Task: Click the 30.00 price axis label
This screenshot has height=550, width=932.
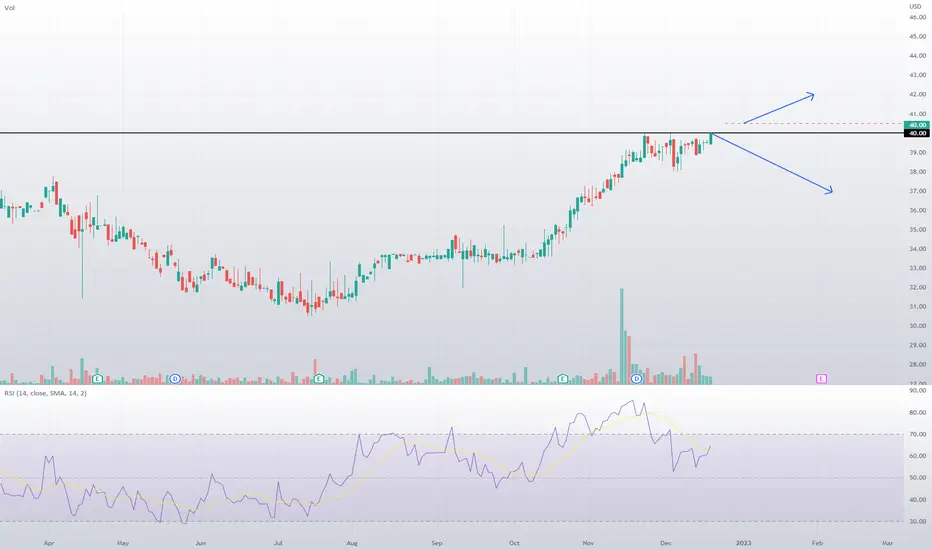Action: 917,326
